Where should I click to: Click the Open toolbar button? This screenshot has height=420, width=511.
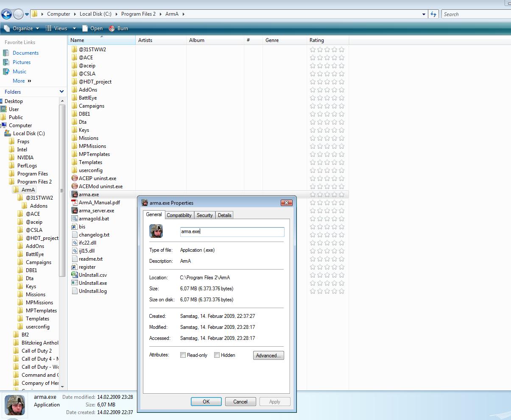pos(92,28)
